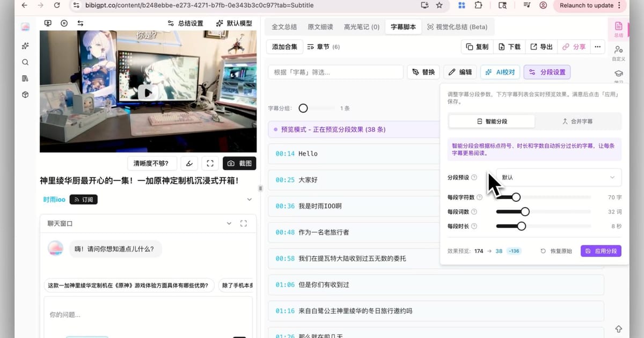Click the scroll-to-top arrow icon
The height and width of the screenshot is (338, 644).
tap(618, 328)
